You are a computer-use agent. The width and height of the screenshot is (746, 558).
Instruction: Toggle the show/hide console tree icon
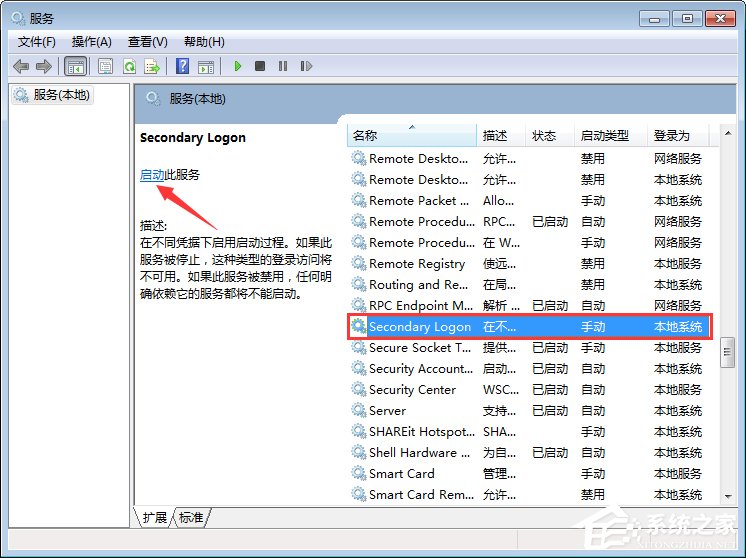tap(76, 66)
